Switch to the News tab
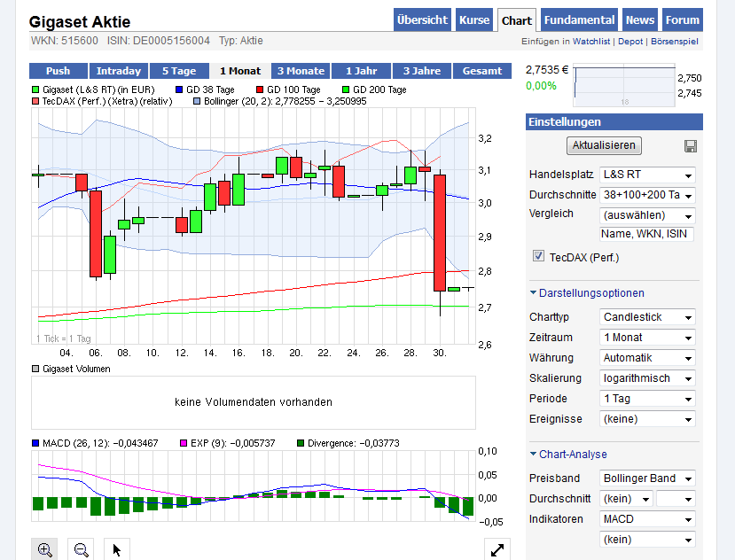The width and height of the screenshot is (735, 560). point(640,20)
